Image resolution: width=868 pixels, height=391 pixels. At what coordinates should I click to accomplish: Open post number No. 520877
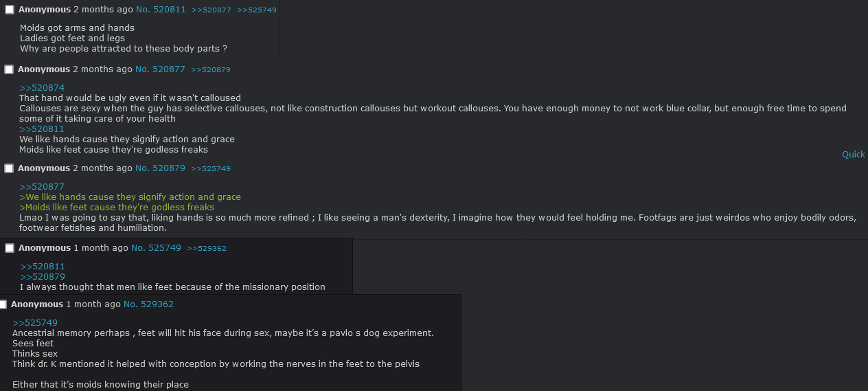click(x=160, y=69)
